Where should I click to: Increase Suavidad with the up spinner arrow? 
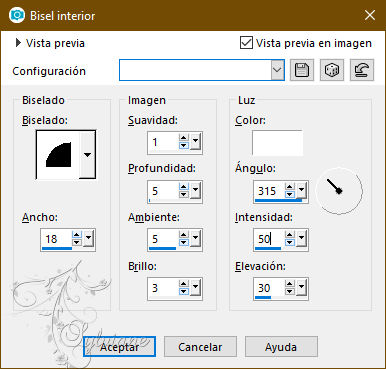click(184, 138)
